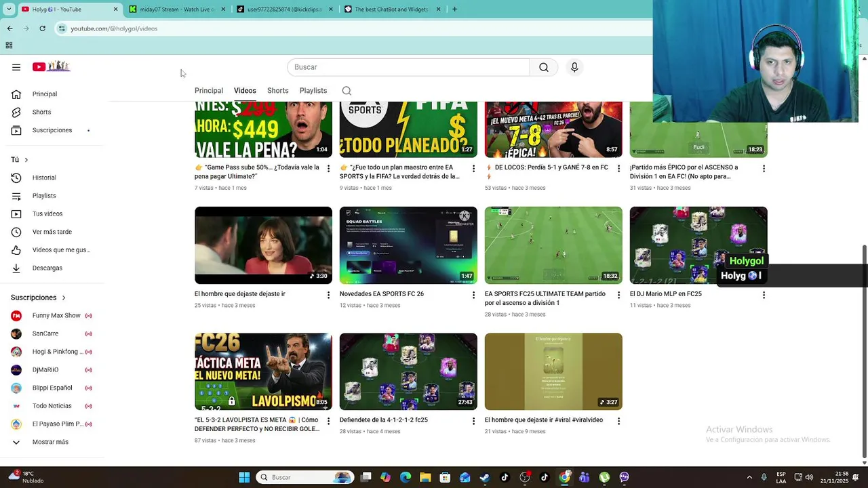
Task: Switch to Shorts channel tab
Action: click(277, 91)
